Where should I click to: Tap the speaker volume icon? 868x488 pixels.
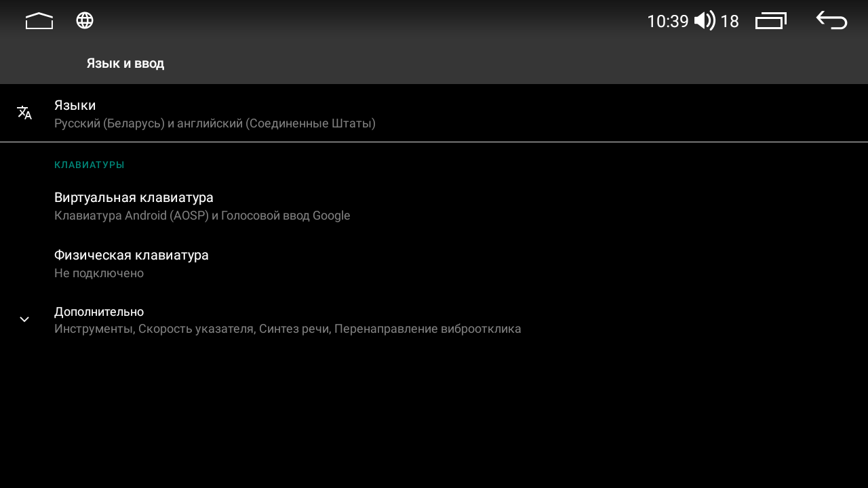click(705, 20)
